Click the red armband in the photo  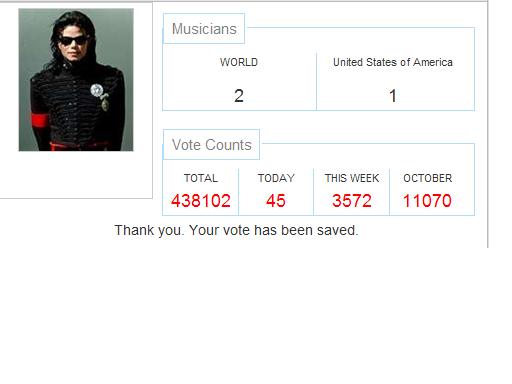(x=40, y=120)
